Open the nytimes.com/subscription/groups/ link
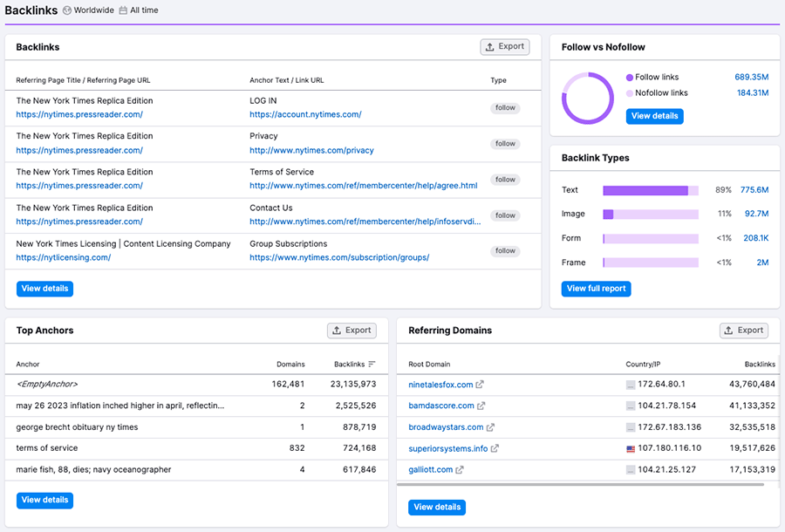Screen dimensions: 785x532 pyautogui.click(x=339, y=258)
